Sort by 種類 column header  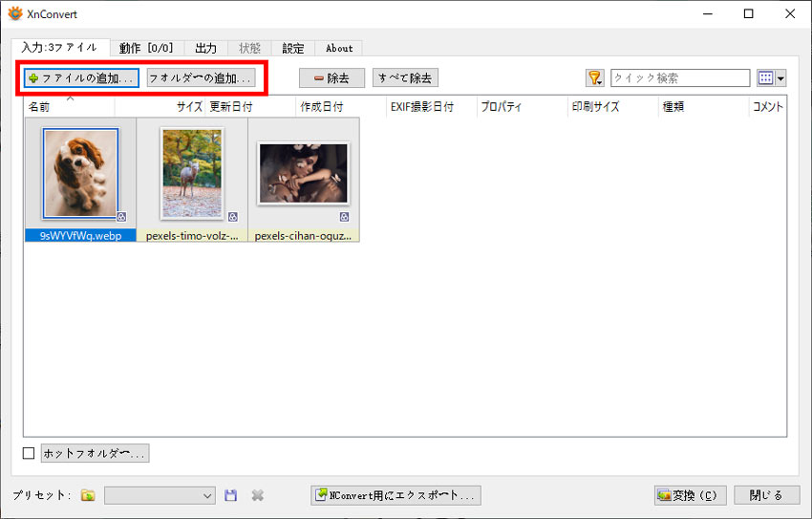click(x=704, y=107)
